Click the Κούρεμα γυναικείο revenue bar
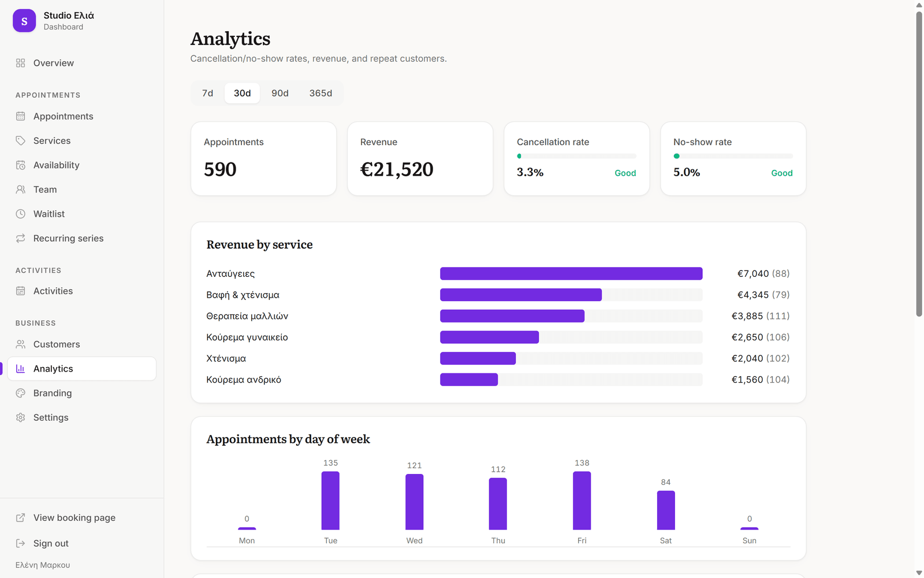 pyautogui.click(x=489, y=337)
